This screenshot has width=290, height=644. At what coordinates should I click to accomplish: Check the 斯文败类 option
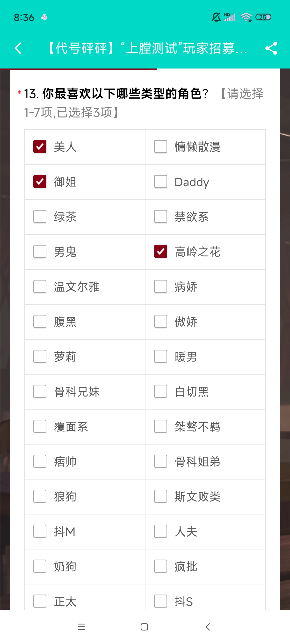pos(160,496)
